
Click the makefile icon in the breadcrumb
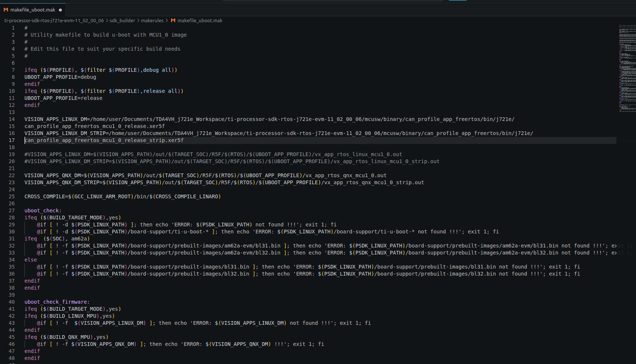pos(173,21)
